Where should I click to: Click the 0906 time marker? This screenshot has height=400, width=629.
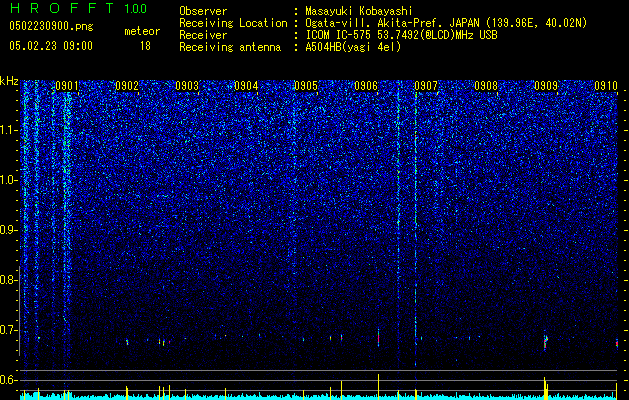(x=366, y=85)
